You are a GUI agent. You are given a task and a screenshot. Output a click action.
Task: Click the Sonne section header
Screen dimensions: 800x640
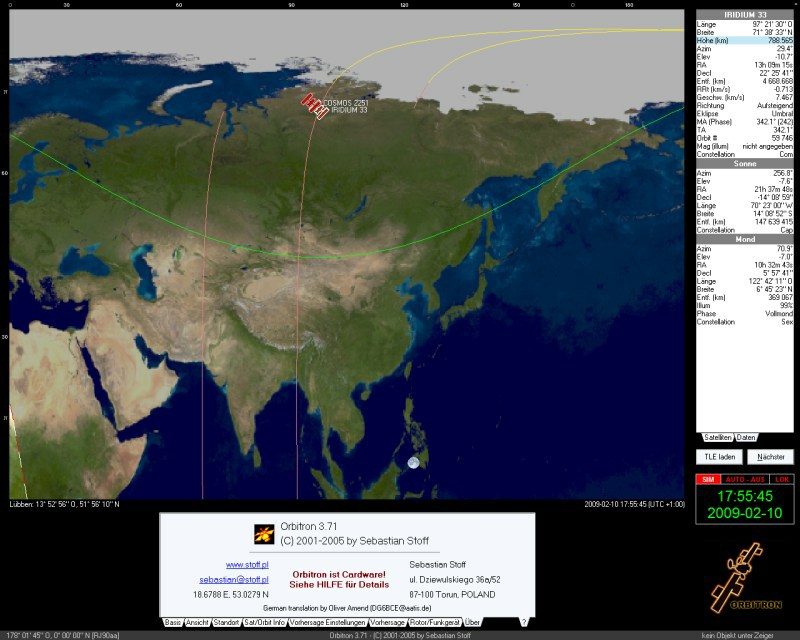pyautogui.click(x=745, y=164)
